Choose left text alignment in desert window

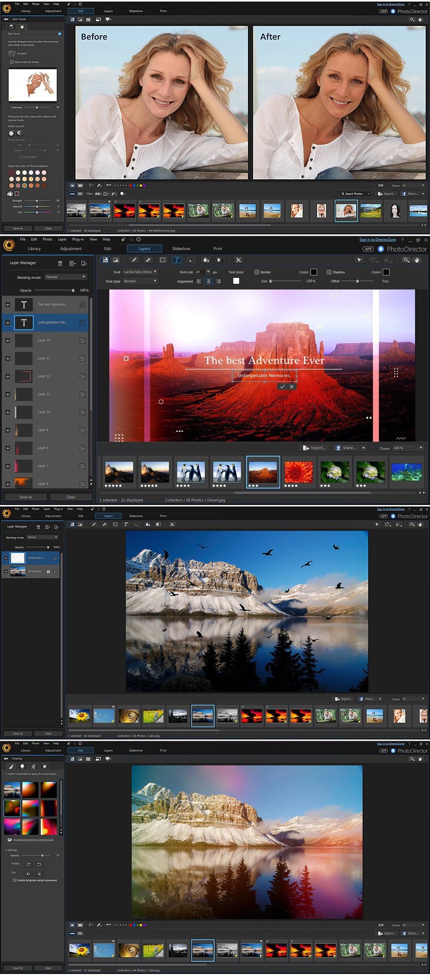coord(199,281)
